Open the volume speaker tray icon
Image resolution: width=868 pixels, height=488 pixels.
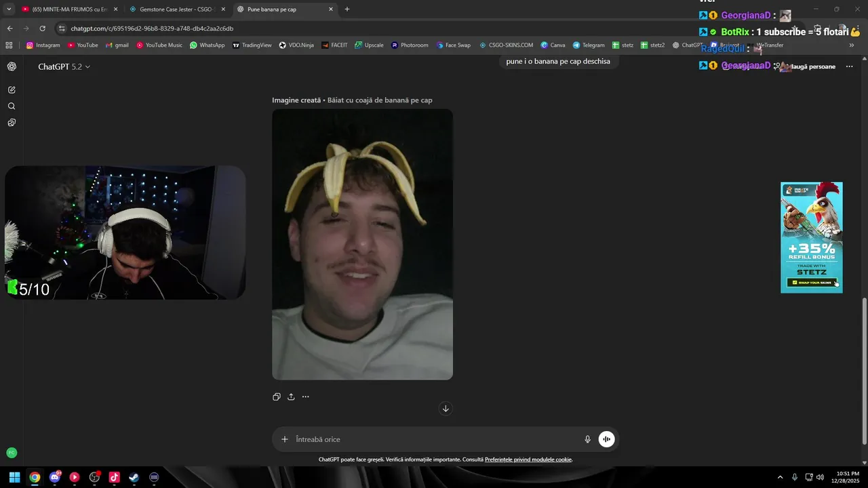[821, 477]
